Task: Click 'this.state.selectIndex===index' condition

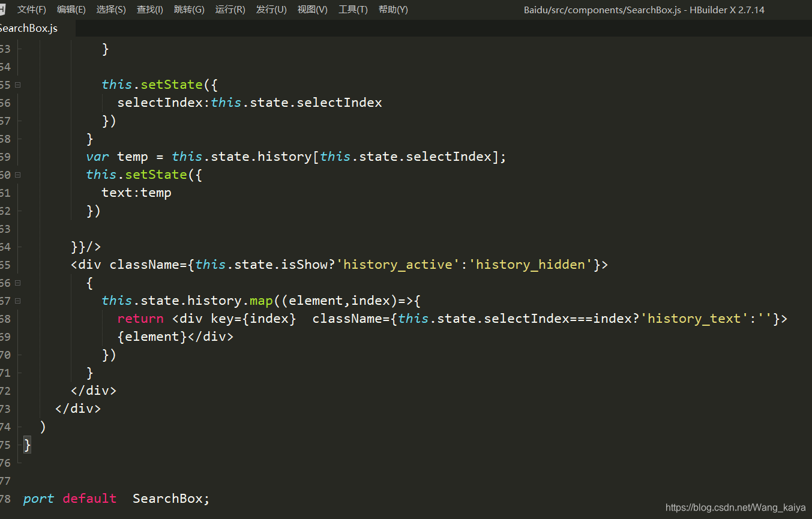Action: 515,319
